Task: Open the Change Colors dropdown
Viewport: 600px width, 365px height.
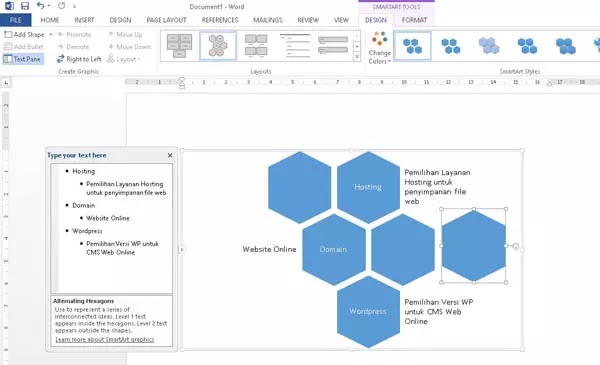Action: pos(380,48)
